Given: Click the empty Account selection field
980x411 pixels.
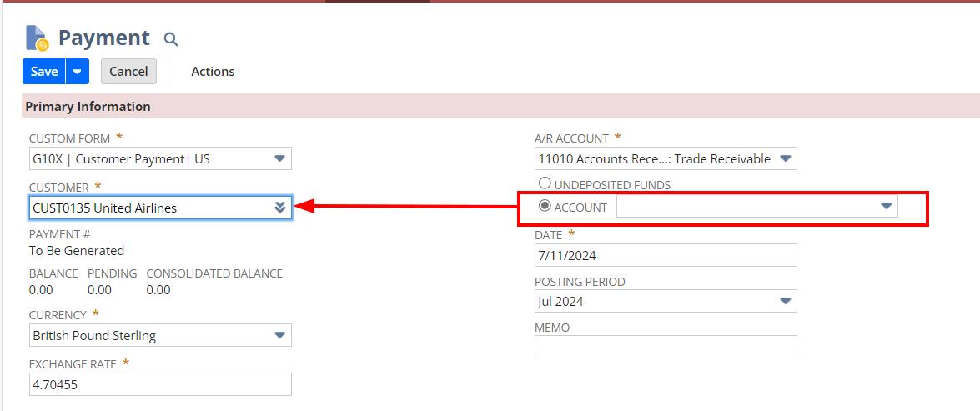Looking at the screenshot, I should pyautogui.click(x=746, y=207).
